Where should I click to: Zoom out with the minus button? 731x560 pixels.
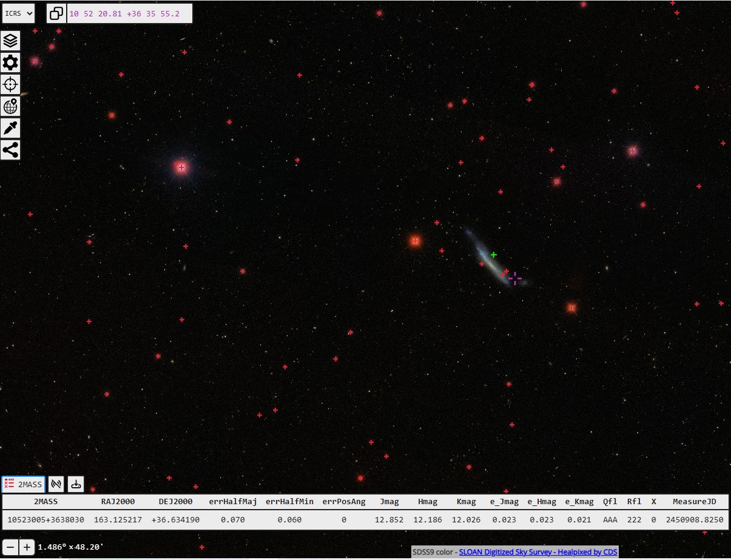tap(10, 547)
